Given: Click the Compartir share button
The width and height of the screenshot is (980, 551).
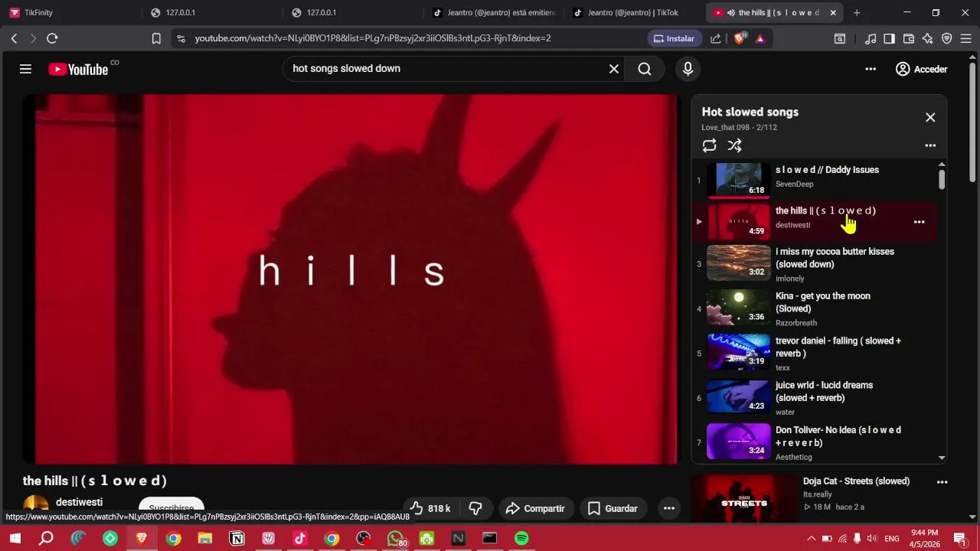Looking at the screenshot, I should (x=535, y=508).
